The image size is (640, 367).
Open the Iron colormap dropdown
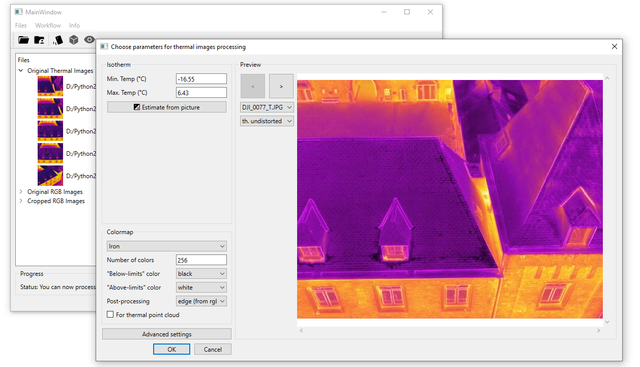tap(167, 246)
